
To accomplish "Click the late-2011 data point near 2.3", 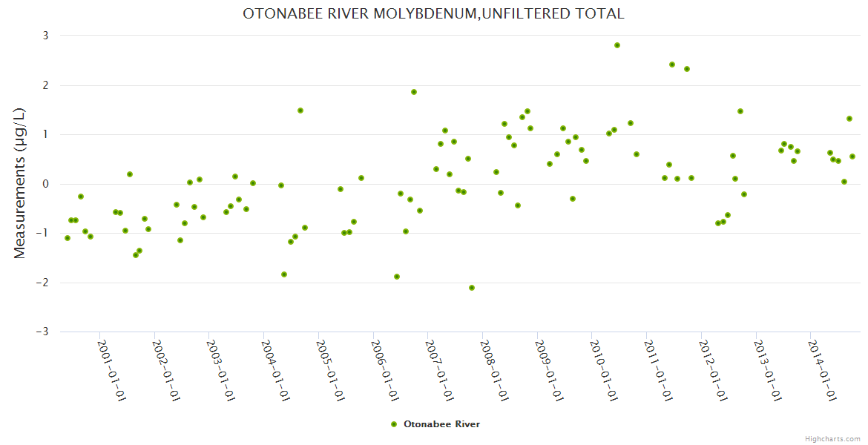I will tap(687, 69).
